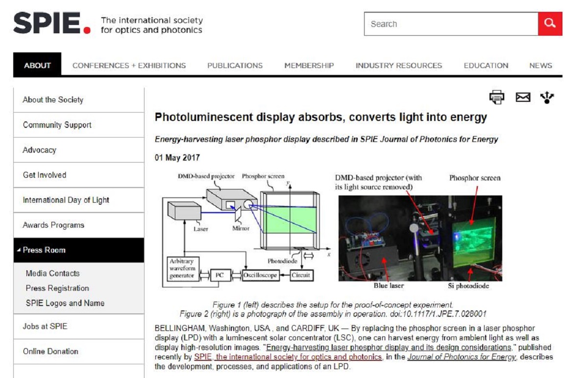Viewport: 588px width, 378px height.
Task: Open SPIE Logos and Name sub-item
Action: pos(65,303)
